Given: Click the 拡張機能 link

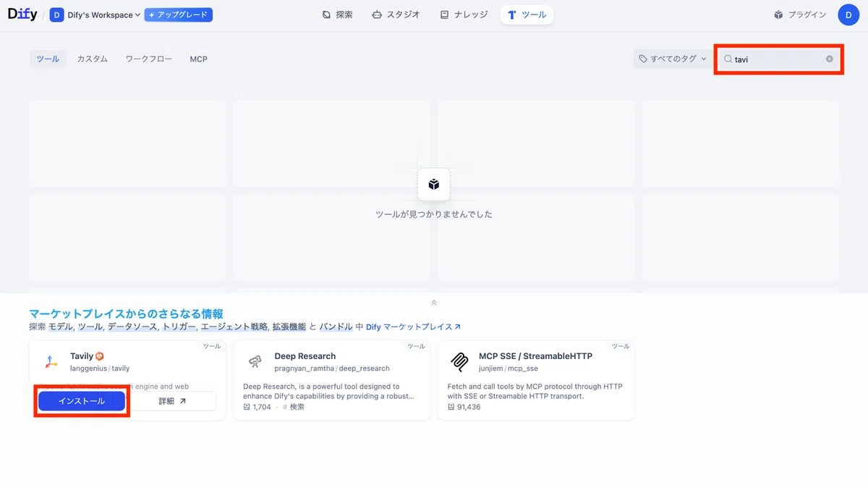Looking at the screenshot, I should 289,327.
